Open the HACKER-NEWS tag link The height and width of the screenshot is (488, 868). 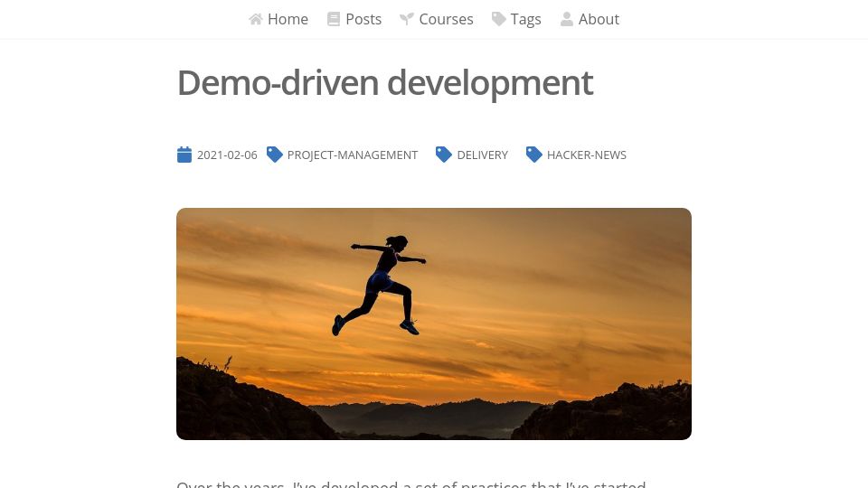coord(586,155)
